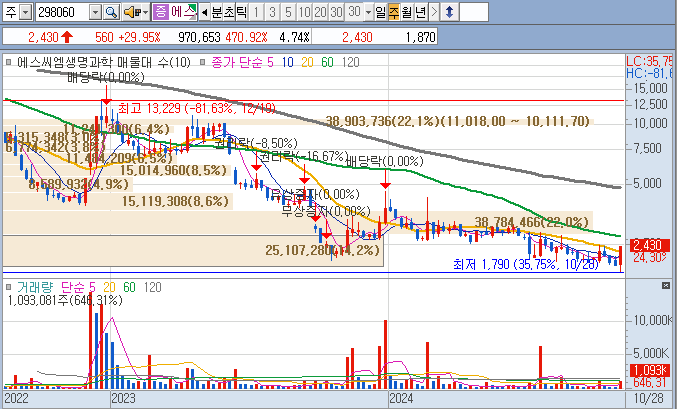Click the stock code field 298060

click(x=63, y=12)
